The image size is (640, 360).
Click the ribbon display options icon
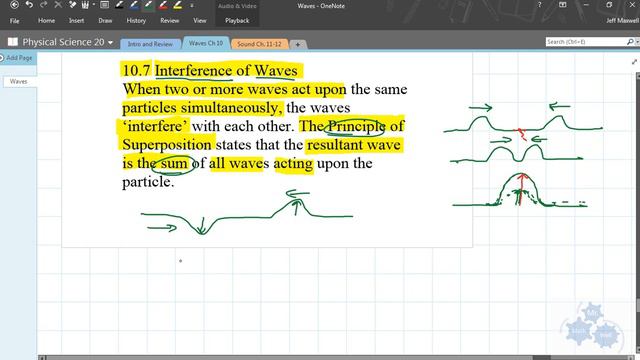562,5
